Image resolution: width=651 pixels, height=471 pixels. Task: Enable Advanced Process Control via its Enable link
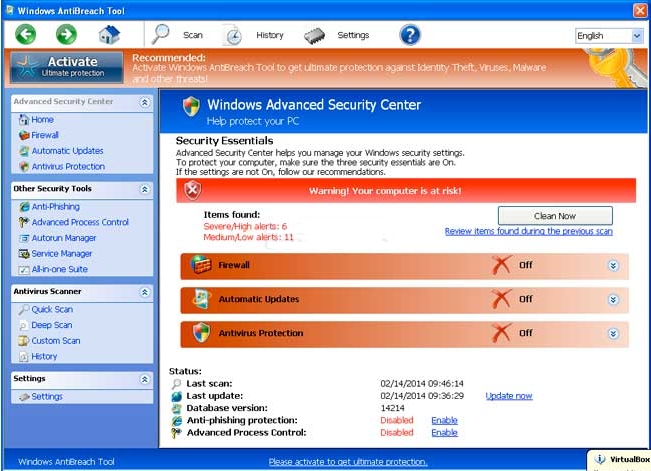[444, 432]
